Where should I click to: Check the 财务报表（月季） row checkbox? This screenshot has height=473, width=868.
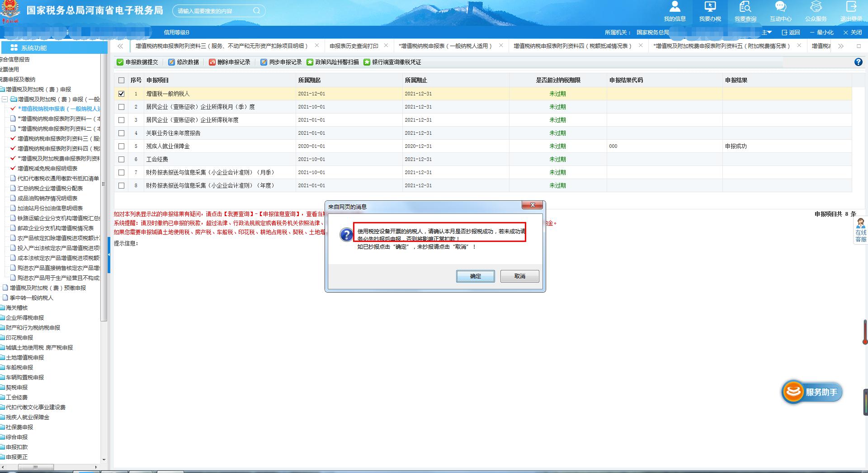pos(121,172)
